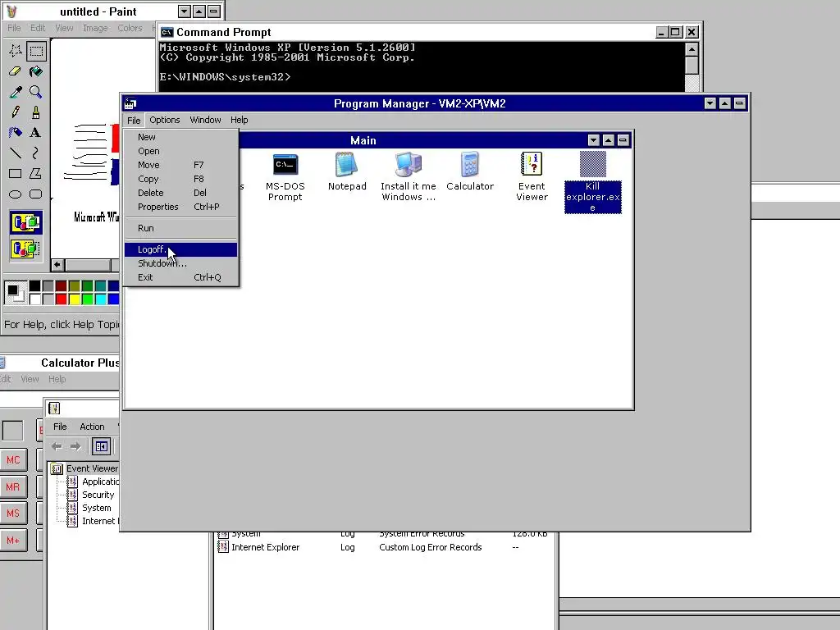Image resolution: width=840 pixels, height=630 pixels.
Task: Select the Brush tool in Paint
Action: (x=36, y=112)
